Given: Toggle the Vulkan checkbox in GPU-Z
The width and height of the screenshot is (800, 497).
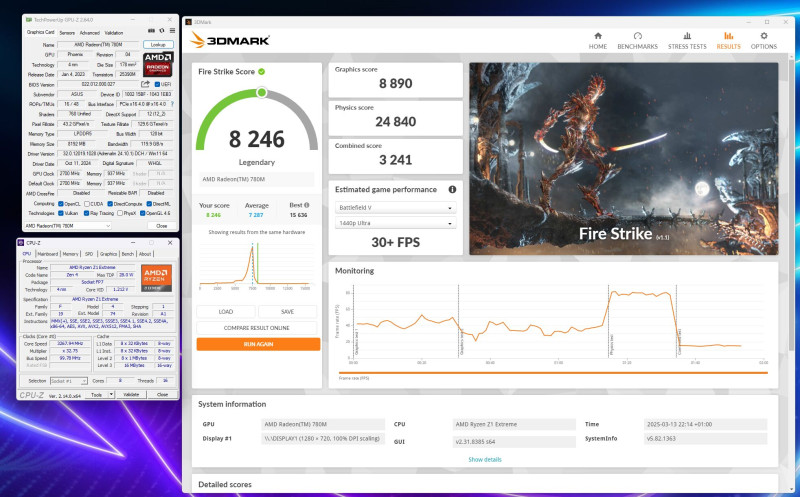Looking at the screenshot, I should 61,213.
